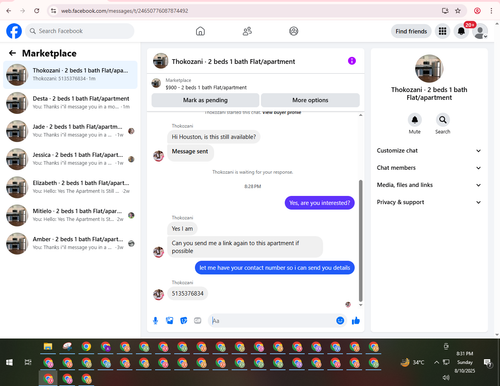Bookmark this page with star icon
Screen dimensions: 500x386
point(458,11)
